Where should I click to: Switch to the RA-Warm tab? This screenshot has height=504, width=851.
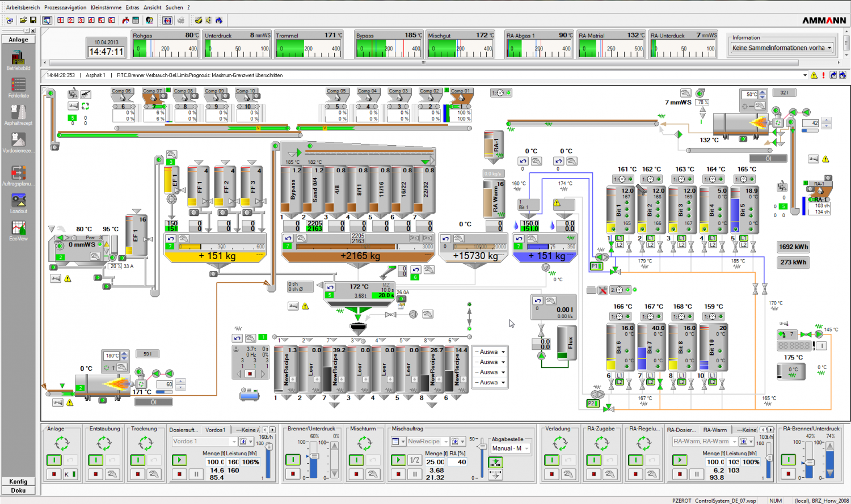click(x=715, y=430)
